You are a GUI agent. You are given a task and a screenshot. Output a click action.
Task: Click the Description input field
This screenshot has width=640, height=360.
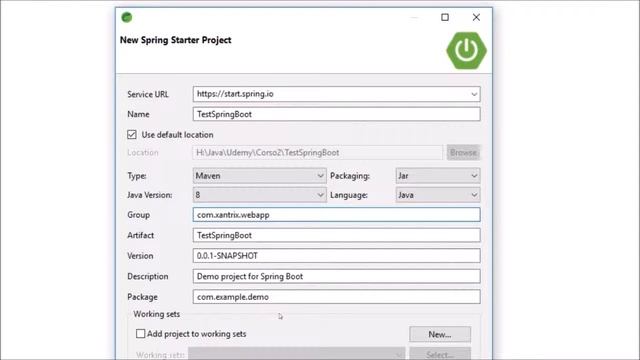pyautogui.click(x=336, y=276)
